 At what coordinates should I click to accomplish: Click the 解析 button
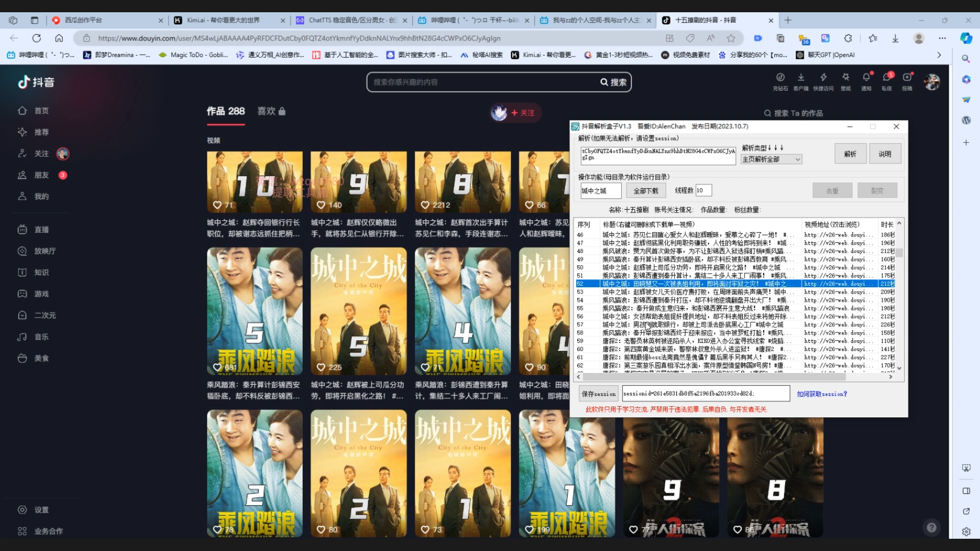(850, 154)
